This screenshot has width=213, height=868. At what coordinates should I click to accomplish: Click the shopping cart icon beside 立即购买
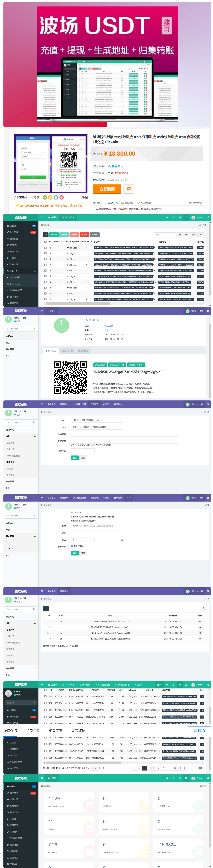[129, 189]
